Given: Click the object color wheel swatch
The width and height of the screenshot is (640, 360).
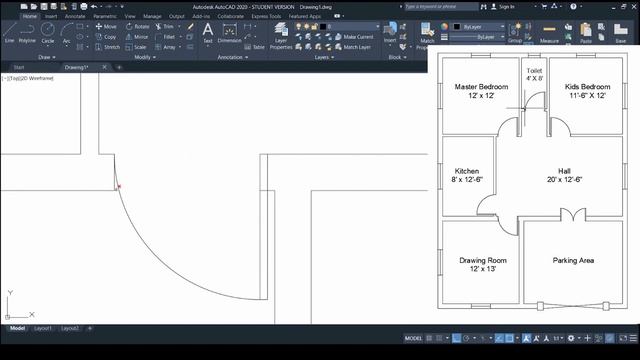Looking at the screenshot, I should [444, 27].
